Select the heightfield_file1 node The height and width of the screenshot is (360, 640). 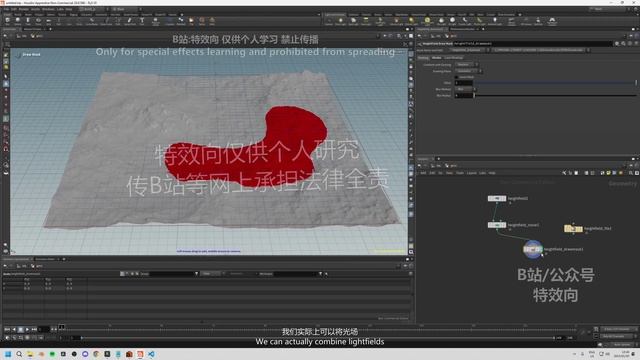tap(573, 229)
